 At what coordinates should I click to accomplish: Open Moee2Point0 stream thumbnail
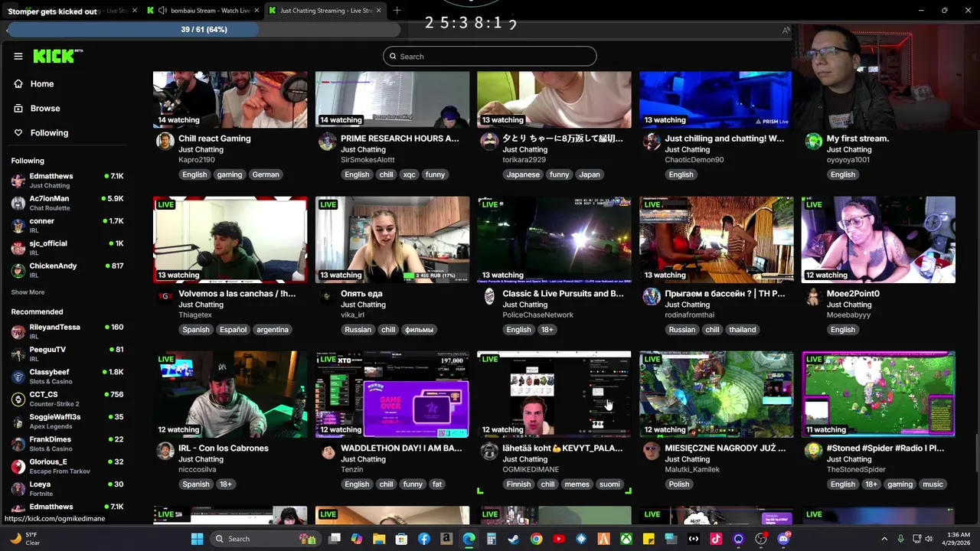click(879, 240)
